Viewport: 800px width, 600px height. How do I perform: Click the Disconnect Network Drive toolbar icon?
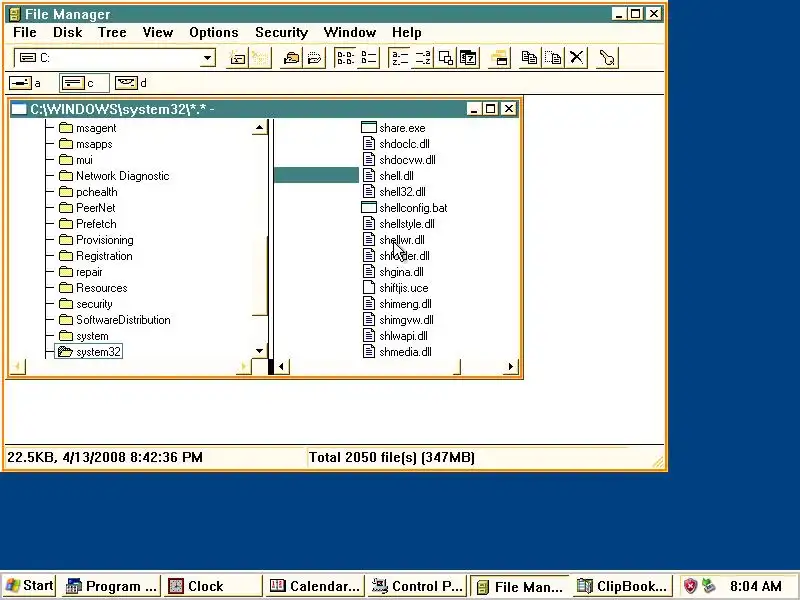point(260,58)
